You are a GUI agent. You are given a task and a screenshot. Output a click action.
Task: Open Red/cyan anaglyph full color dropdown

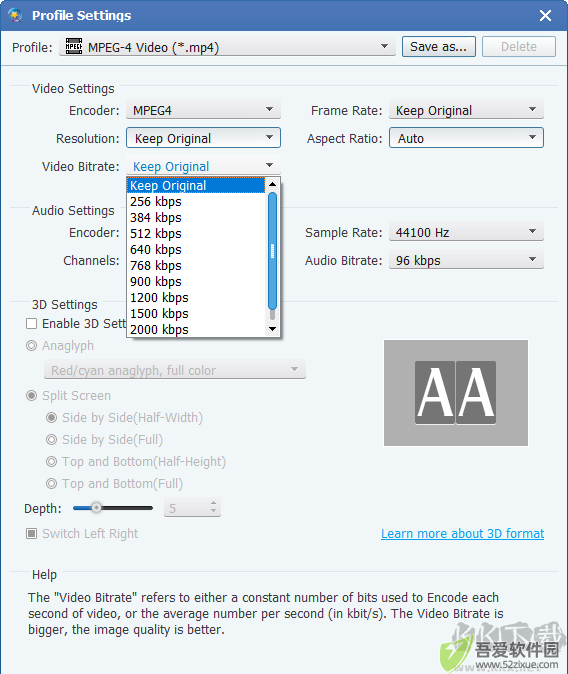point(175,370)
